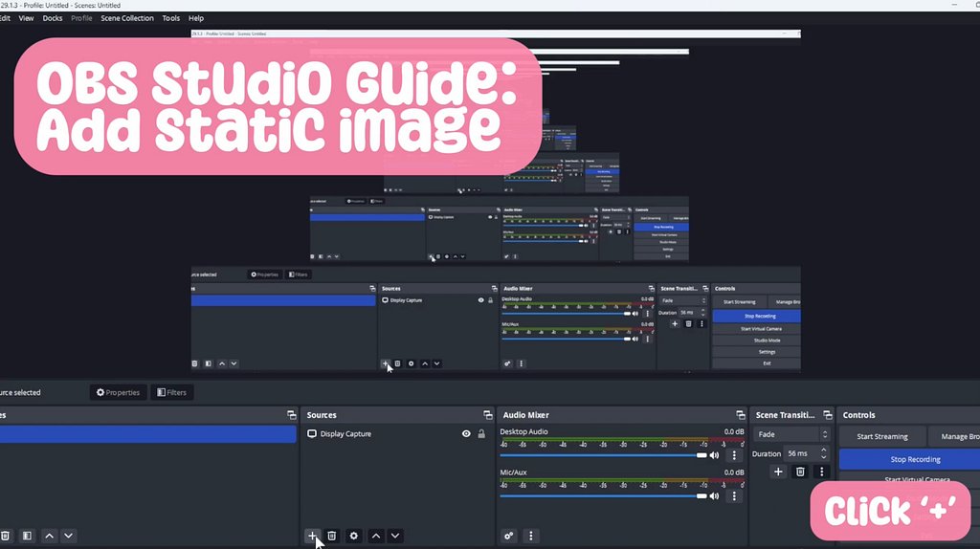Image resolution: width=980 pixels, height=549 pixels.
Task: Open the Docks menu
Action: pos(53,18)
